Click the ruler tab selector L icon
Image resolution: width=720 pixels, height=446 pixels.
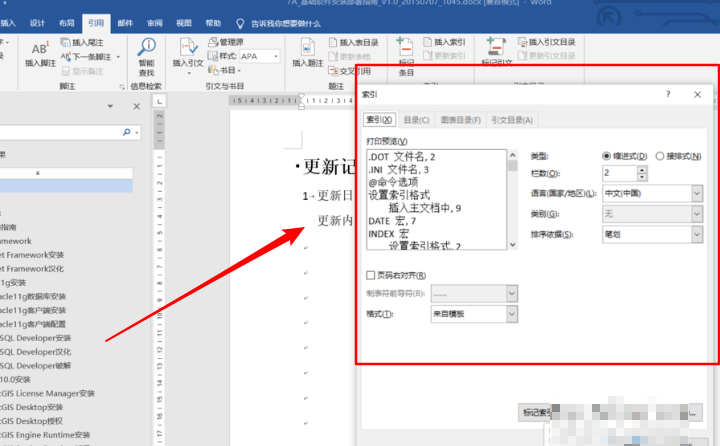[x=159, y=101]
